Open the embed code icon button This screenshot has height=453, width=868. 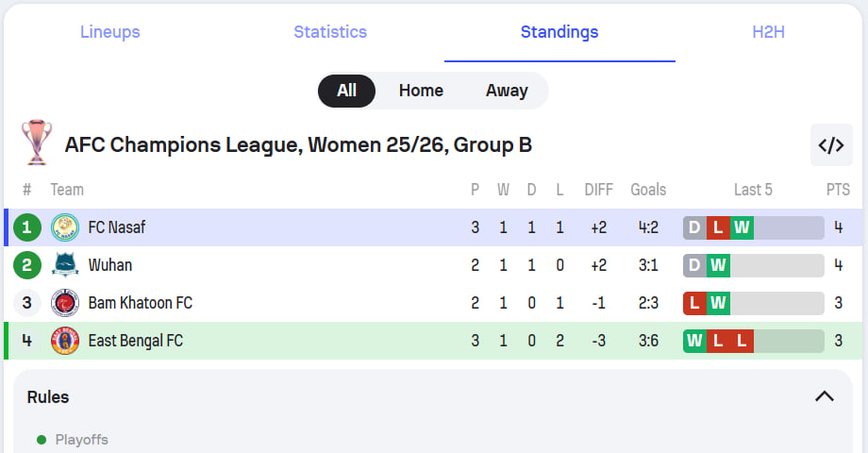click(x=831, y=145)
